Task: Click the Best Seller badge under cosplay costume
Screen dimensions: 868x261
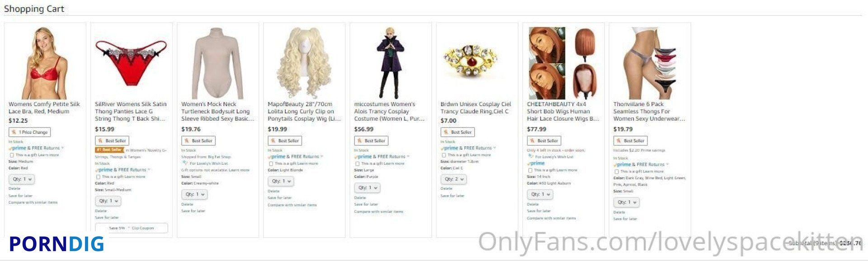Action: pyautogui.click(x=371, y=141)
